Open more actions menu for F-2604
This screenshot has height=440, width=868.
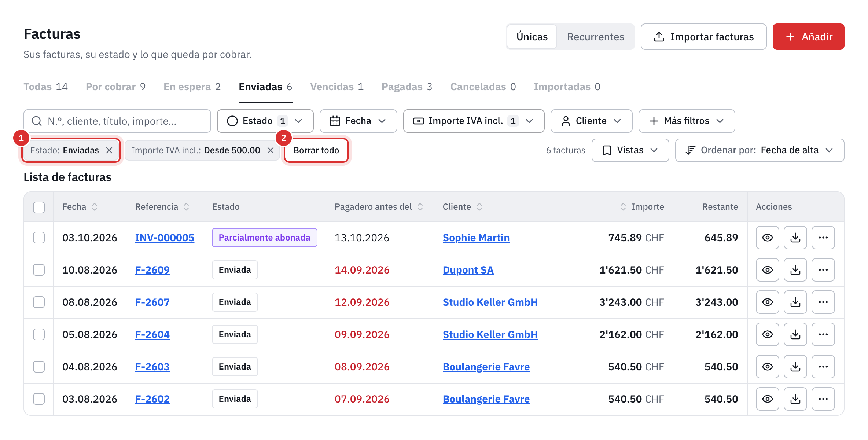click(x=823, y=334)
